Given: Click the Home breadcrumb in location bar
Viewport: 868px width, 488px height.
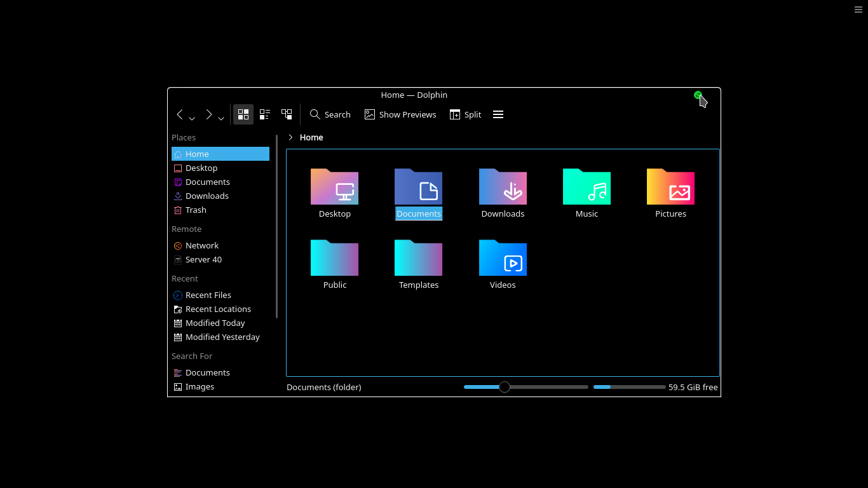Looking at the screenshot, I should (x=311, y=137).
